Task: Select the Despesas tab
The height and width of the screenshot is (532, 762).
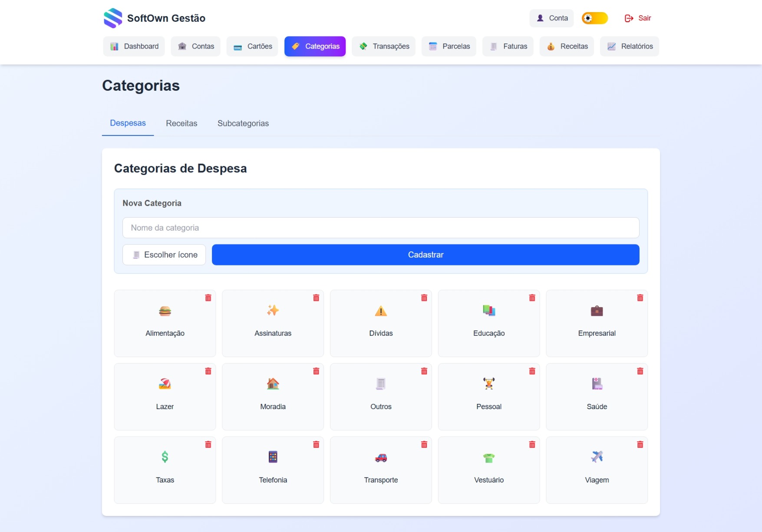Action: (x=128, y=123)
